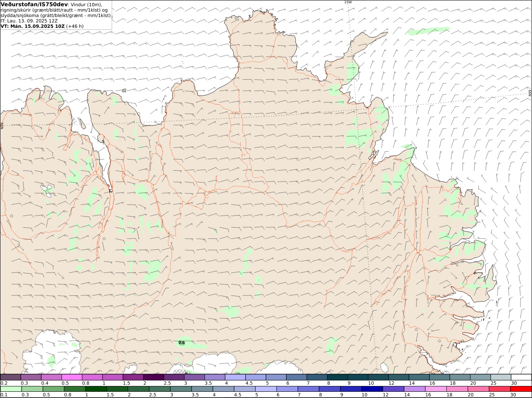Click the bright red swatch at 30, bottom legend

click(x=521, y=389)
